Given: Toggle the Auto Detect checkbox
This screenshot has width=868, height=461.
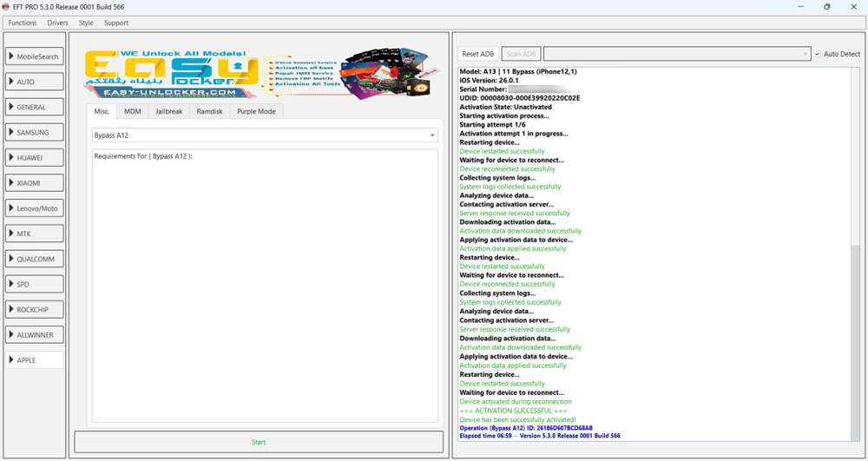Looking at the screenshot, I should point(818,54).
